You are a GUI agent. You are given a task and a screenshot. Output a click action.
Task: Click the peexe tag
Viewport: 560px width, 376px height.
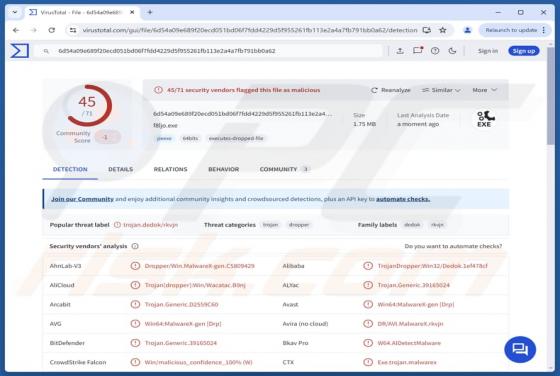coord(164,139)
